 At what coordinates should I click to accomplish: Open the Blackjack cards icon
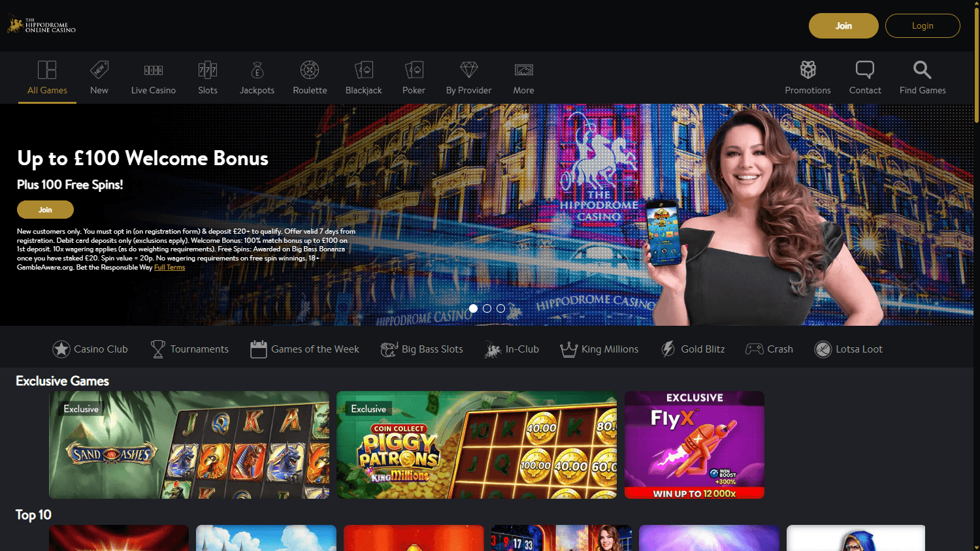point(364,70)
